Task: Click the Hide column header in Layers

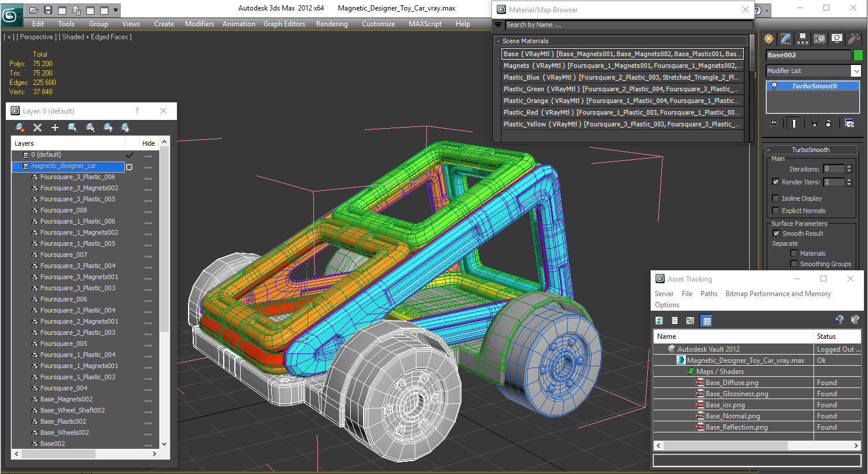Action: coord(149,143)
